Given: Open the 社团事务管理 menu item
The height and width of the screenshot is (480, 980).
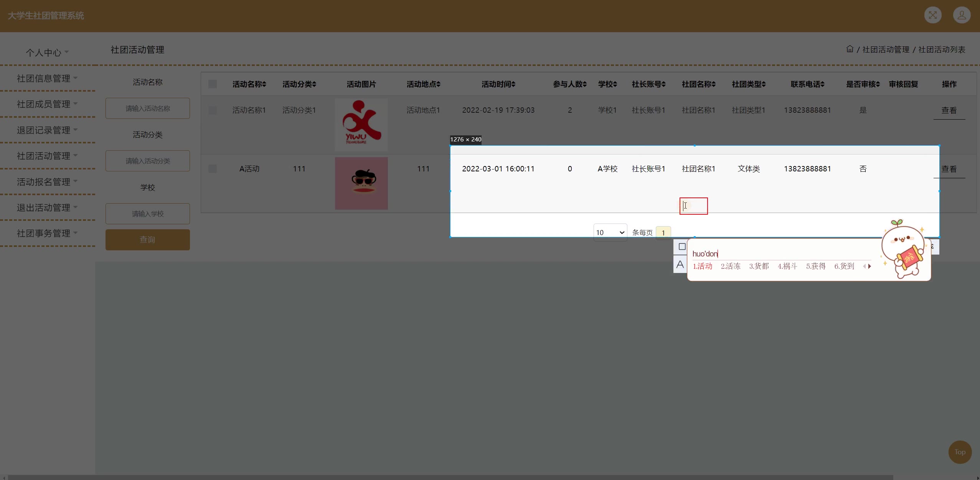Looking at the screenshot, I should [x=47, y=233].
